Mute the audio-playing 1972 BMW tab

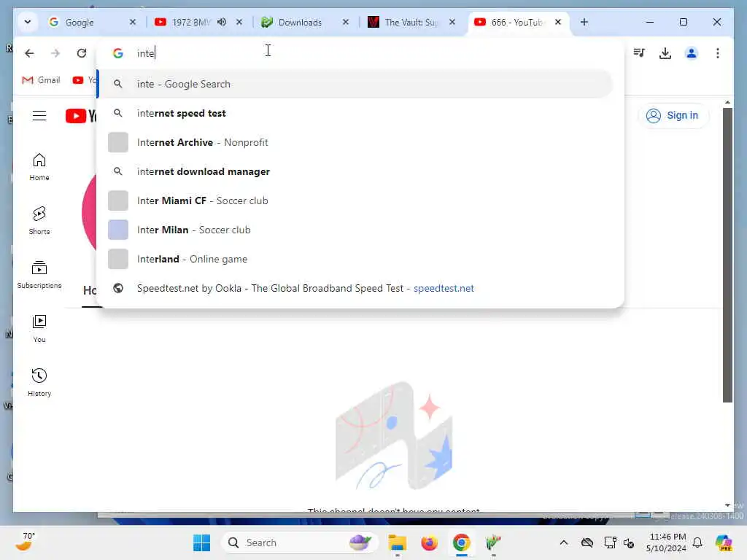click(222, 22)
